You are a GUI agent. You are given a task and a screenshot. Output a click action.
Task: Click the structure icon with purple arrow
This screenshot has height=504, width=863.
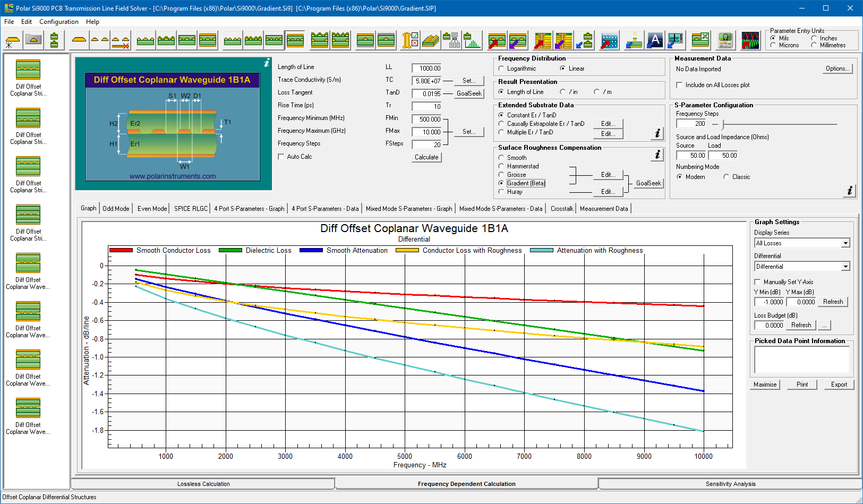click(518, 40)
